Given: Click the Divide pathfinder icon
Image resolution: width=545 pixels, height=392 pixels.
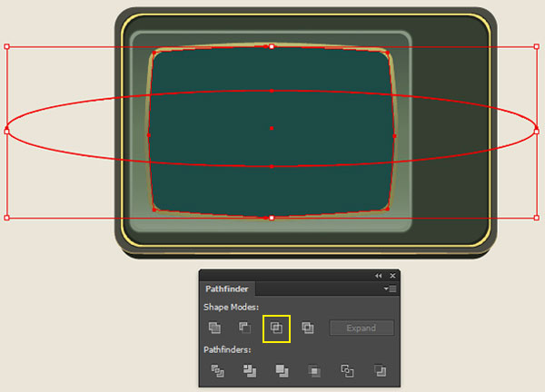Looking at the screenshot, I should pos(218,371).
